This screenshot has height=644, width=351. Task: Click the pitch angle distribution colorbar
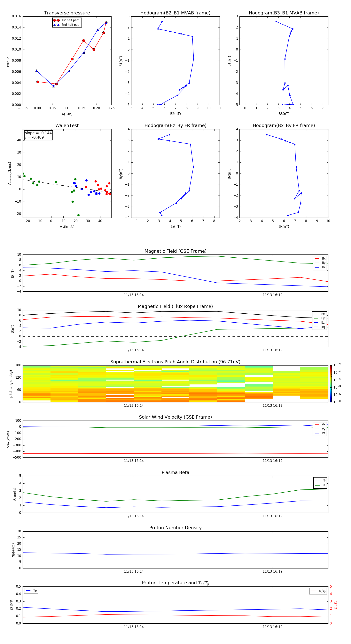331,383
